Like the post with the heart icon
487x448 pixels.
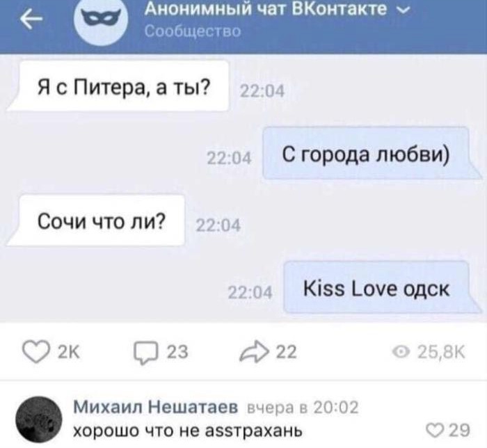click(36, 353)
